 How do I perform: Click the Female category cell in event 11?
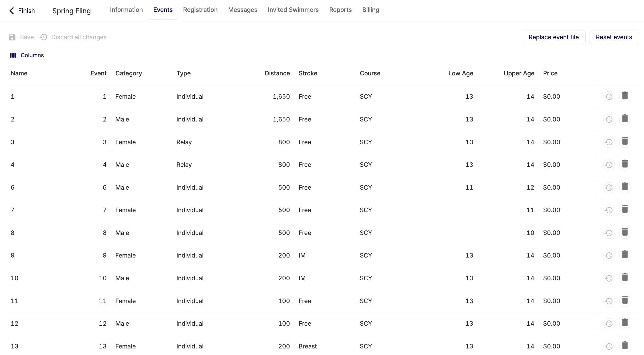tap(125, 301)
